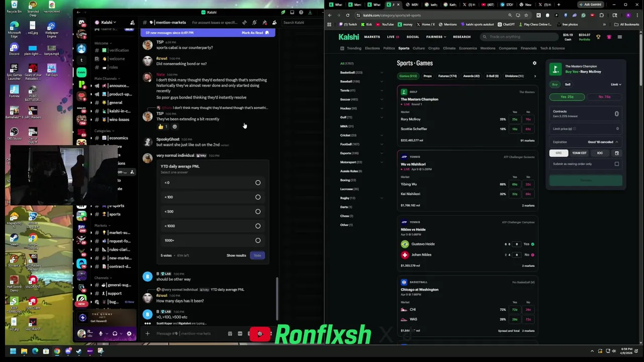Deafen with headphones icon in Discord
The image size is (644, 362).
(115, 333)
